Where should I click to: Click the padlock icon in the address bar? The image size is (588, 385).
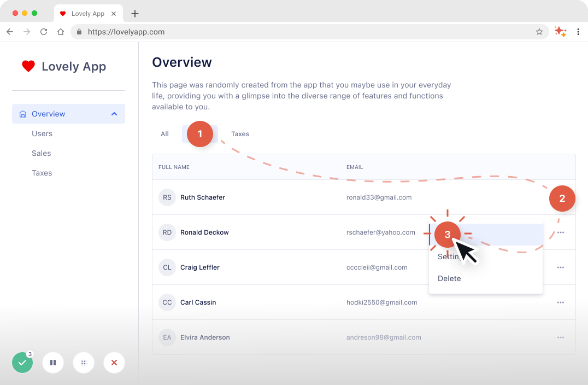click(79, 32)
